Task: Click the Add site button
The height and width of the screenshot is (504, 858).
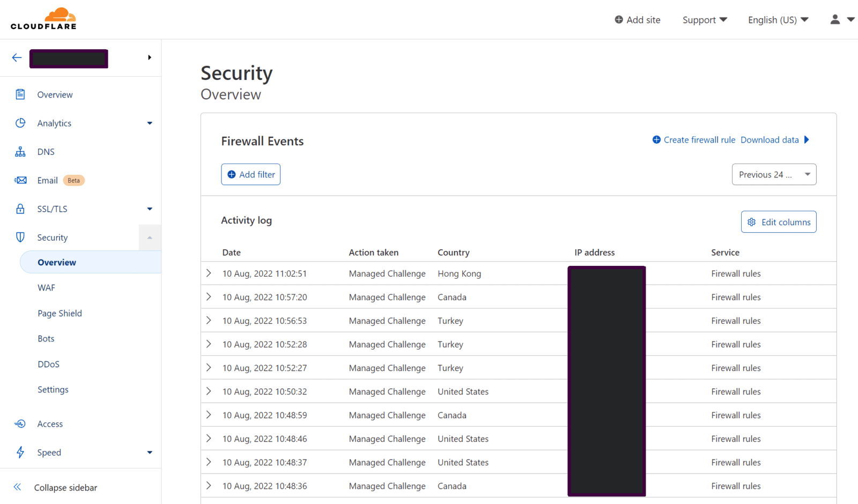Action: click(637, 19)
